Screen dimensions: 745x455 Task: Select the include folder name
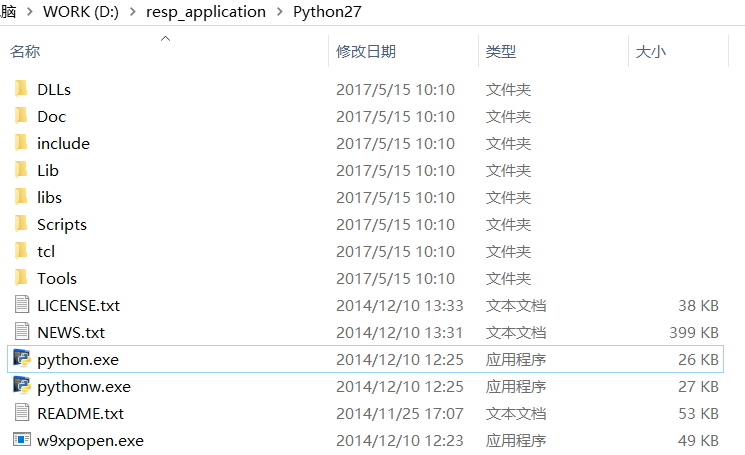pos(64,144)
